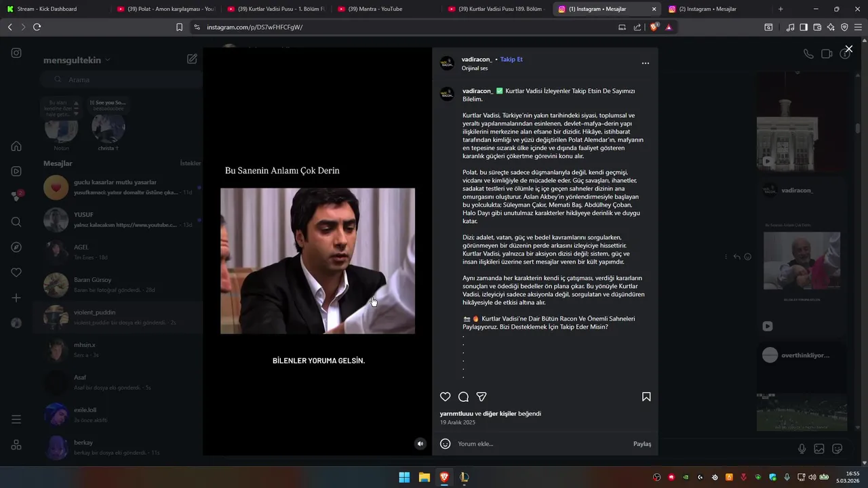Open the yarnmtluuu liker profile link

pos(456,413)
